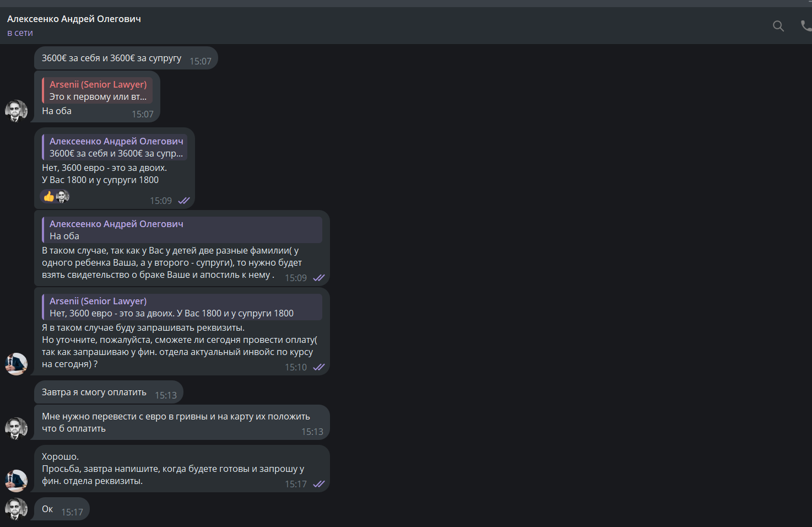Click the lawyer avatar next to the 15:10 message
This screenshot has height=527, width=812.
click(x=17, y=364)
